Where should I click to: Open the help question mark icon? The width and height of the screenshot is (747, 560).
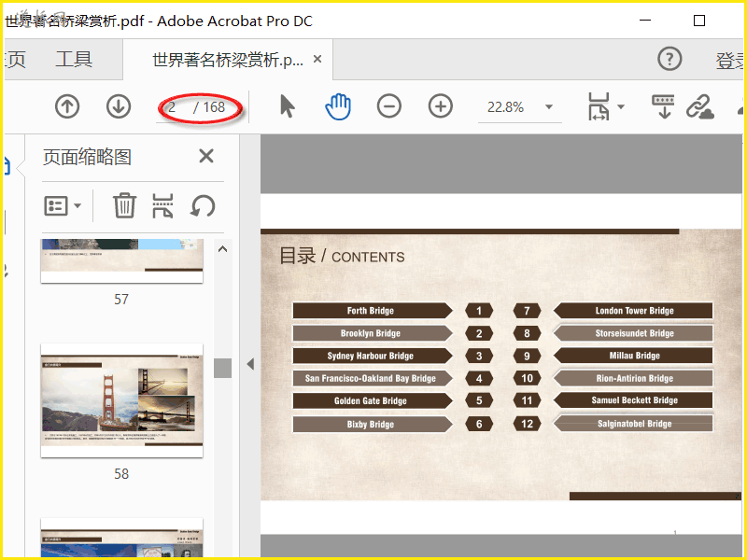[x=669, y=59]
